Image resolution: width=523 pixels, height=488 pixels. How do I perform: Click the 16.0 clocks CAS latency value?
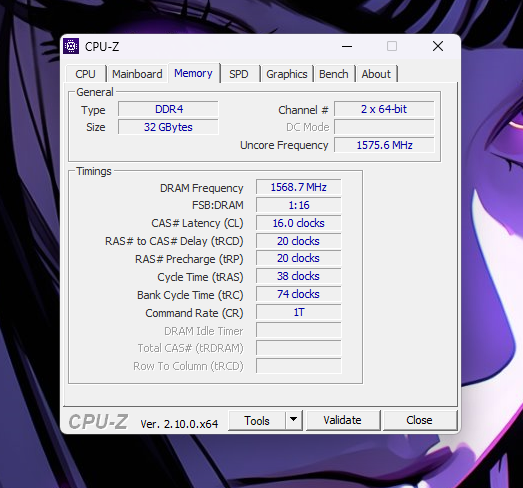click(x=299, y=223)
